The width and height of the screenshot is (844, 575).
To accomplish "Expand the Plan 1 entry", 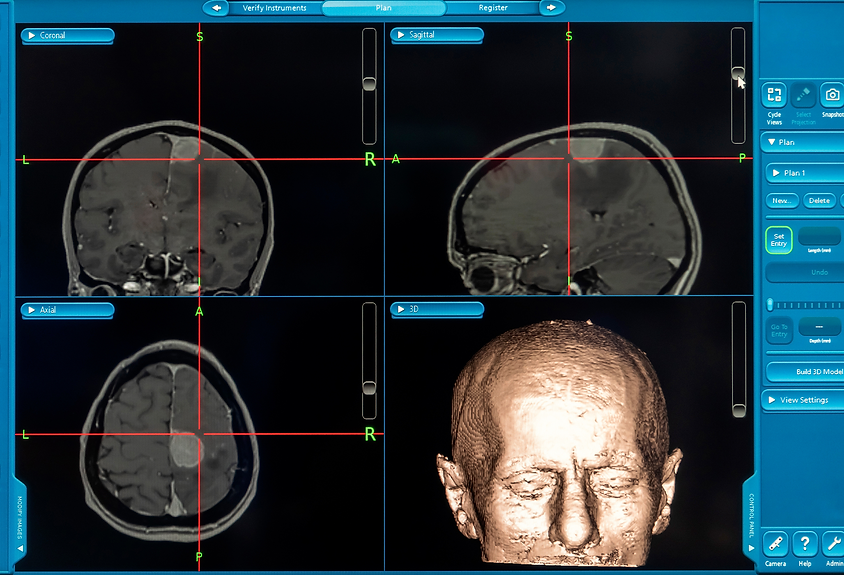I will 805,173.
